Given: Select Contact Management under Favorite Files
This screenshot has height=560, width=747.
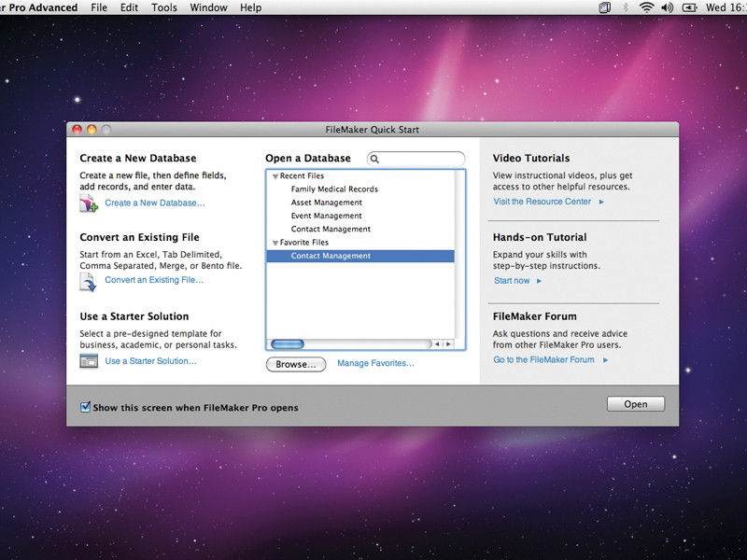Looking at the screenshot, I should (x=360, y=256).
